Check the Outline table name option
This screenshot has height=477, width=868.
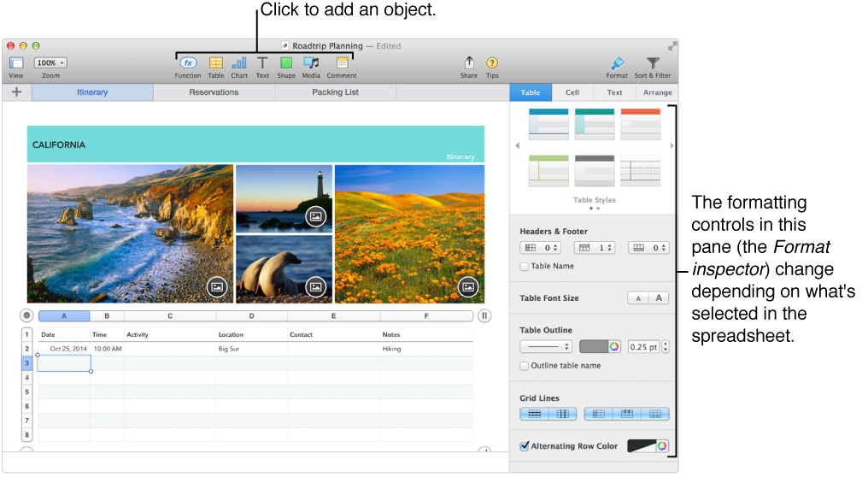coord(525,366)
